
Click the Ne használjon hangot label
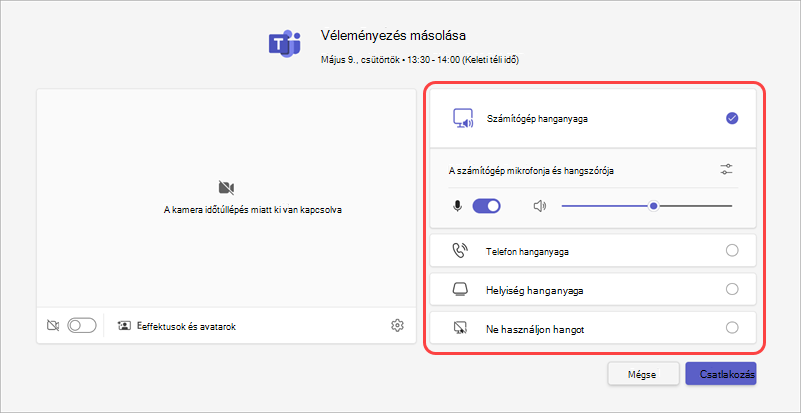[535, 329]
